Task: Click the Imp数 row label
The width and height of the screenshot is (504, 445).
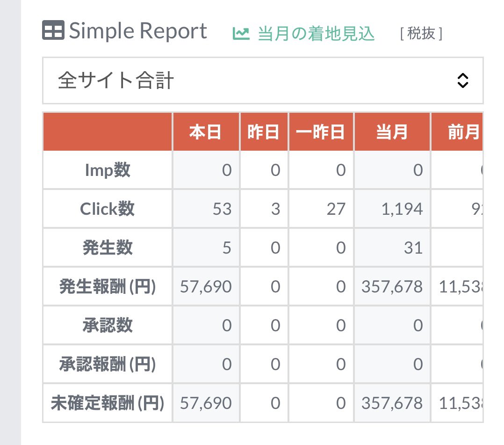Action: 108,170
